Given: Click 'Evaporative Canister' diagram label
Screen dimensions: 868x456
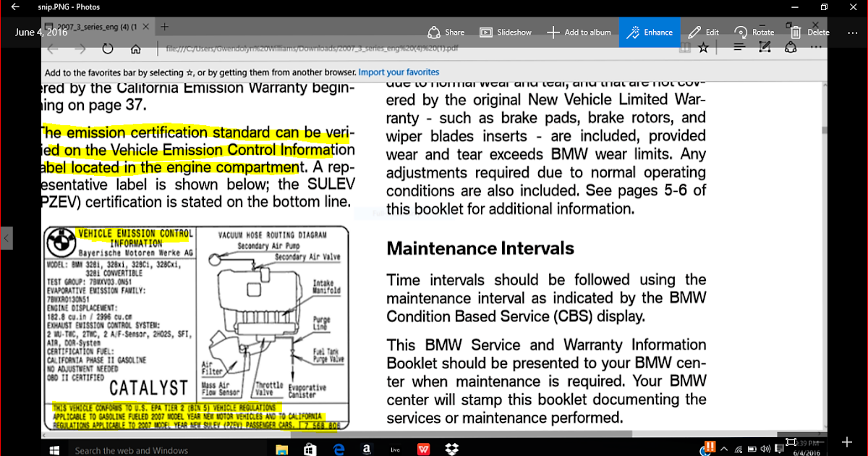Looking at the screenshot, I should (307, 392).
